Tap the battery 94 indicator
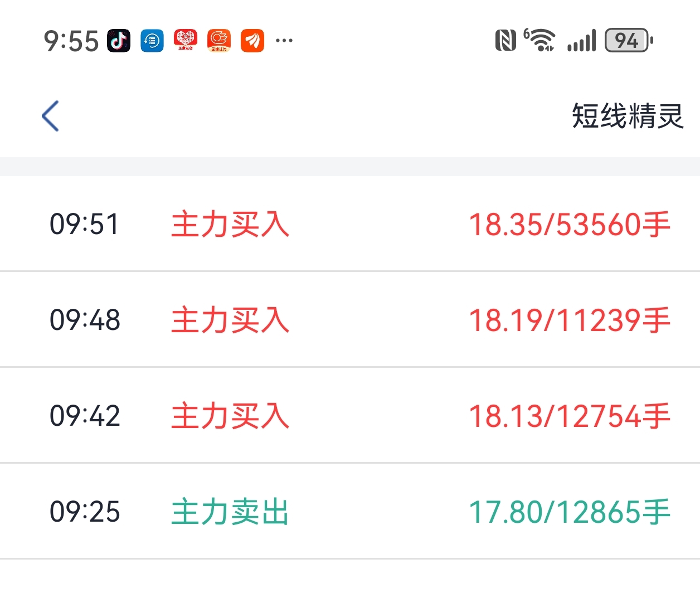The image size is (700, 593). click(x=629, y=40)
